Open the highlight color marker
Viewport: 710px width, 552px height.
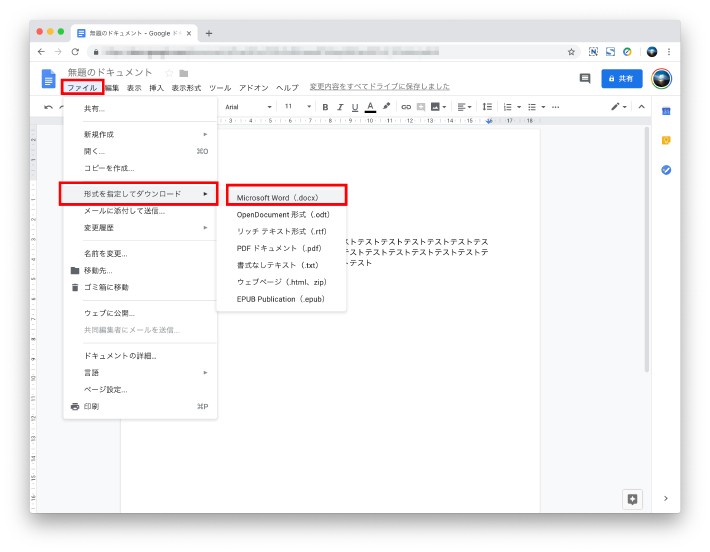click(386, 106)
